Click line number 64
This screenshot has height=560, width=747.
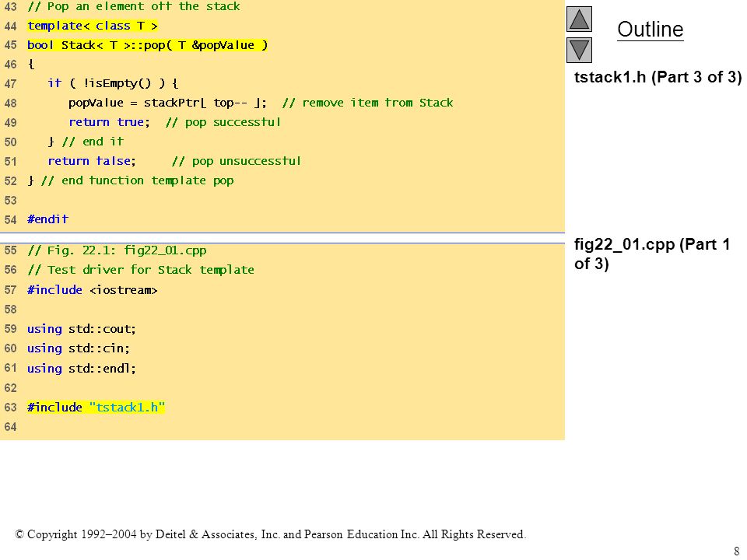(10, 427)
